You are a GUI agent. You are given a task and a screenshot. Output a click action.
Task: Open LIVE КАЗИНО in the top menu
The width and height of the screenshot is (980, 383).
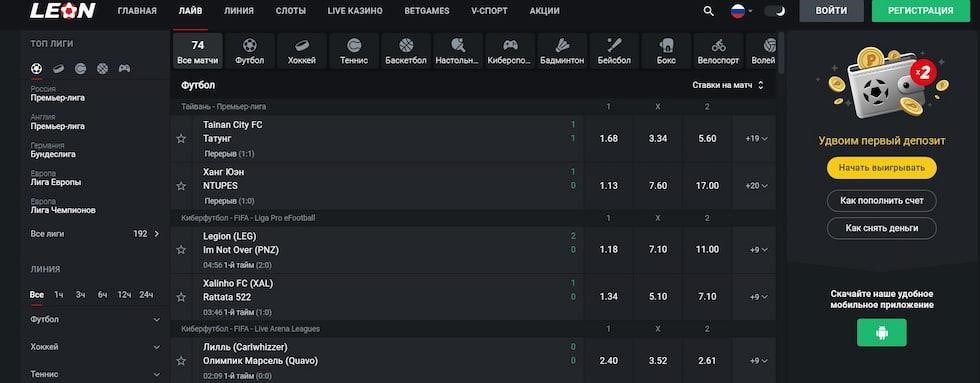coord(355,11)
